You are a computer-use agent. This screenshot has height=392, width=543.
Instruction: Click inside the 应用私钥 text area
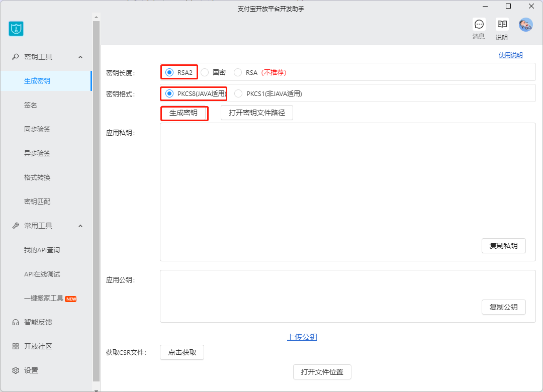(x=348, y=192)
